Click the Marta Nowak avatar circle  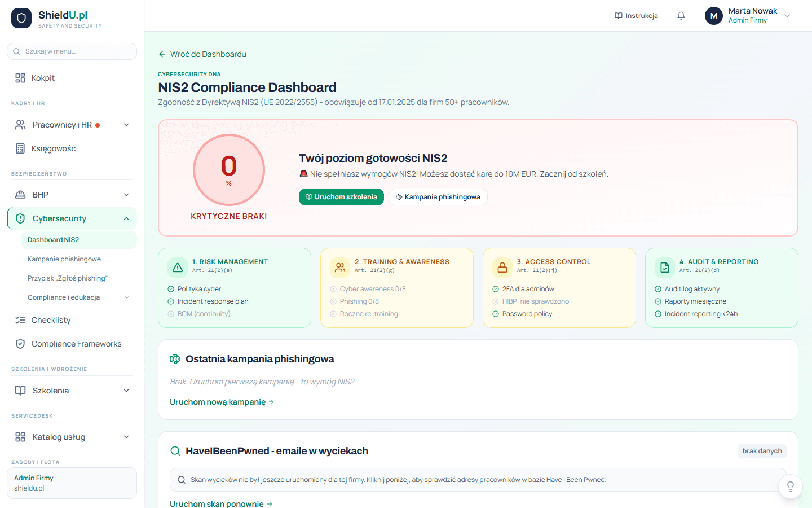[x=714, y=16]
